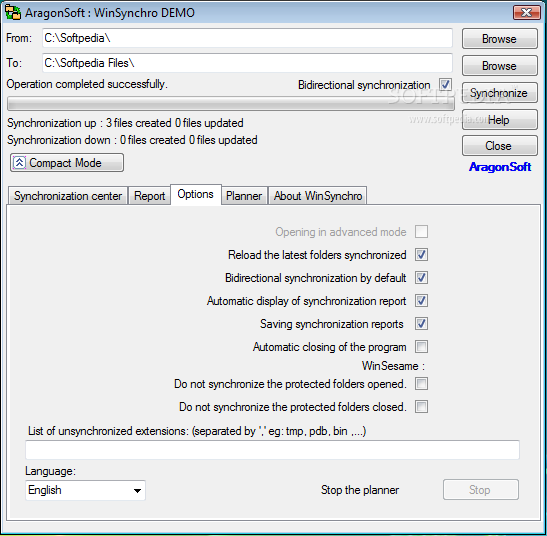
Task: Click 'Operation completed successfully.' status text
Action: pos(87,84)
